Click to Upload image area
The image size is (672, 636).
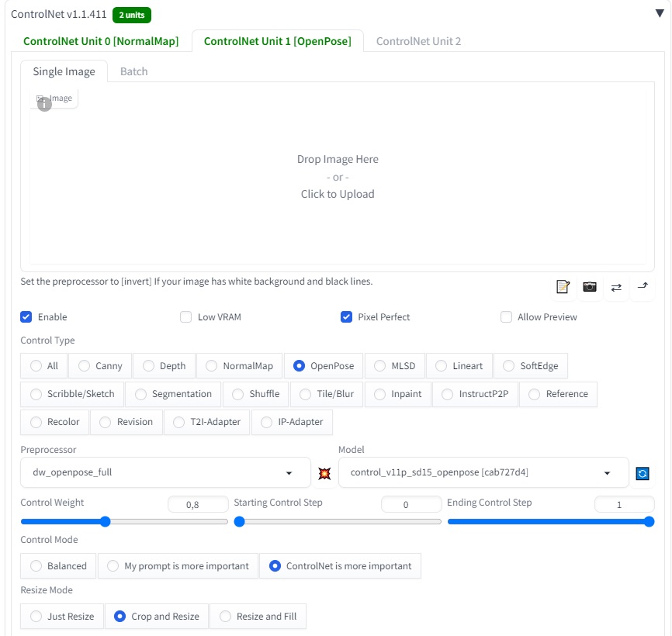[338, 177]
